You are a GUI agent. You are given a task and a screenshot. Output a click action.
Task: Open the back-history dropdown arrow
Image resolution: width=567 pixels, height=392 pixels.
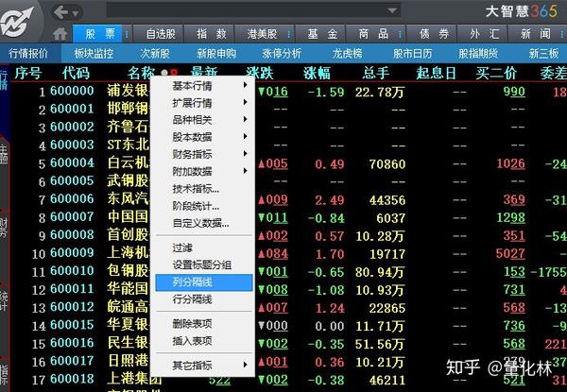[x=76, y=14]
